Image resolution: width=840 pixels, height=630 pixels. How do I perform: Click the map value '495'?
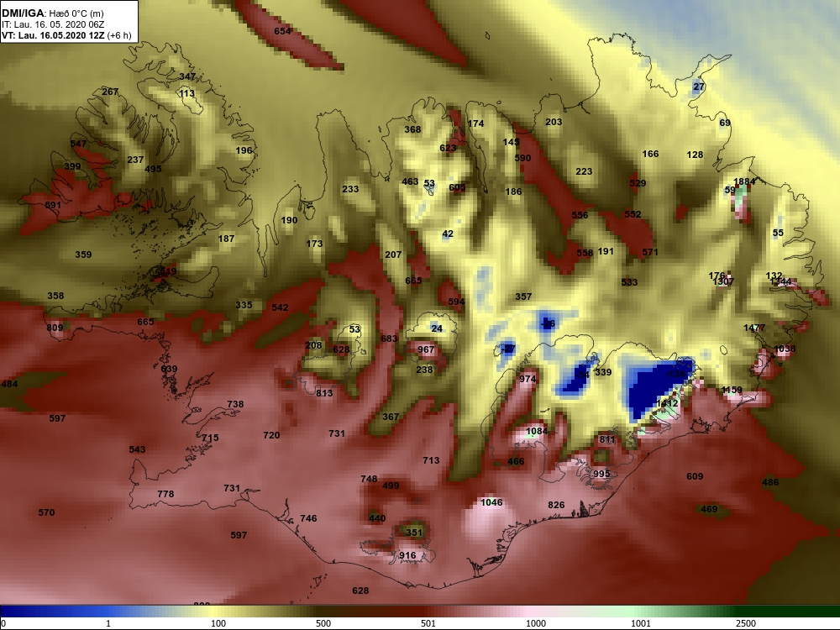pos(153,169)
